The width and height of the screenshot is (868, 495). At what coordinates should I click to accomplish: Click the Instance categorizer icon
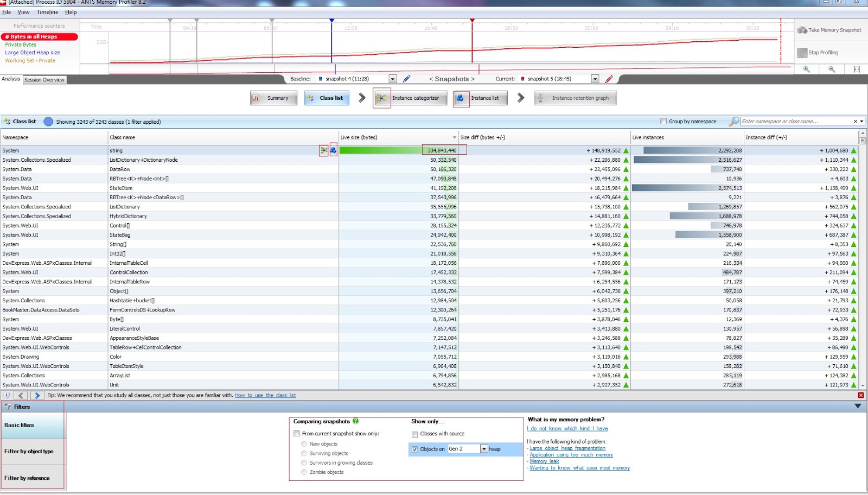(x=381, y=98)
